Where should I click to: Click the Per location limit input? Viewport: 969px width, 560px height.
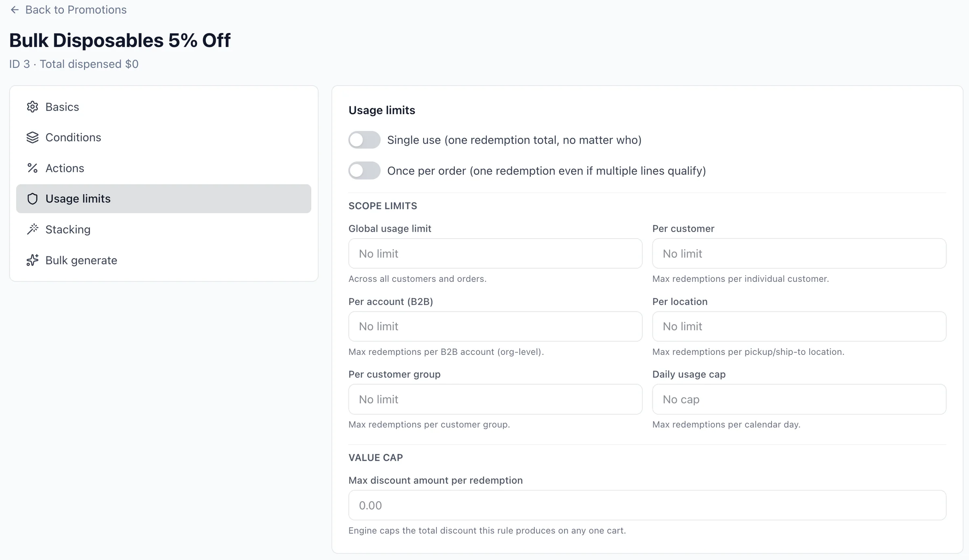799,326
